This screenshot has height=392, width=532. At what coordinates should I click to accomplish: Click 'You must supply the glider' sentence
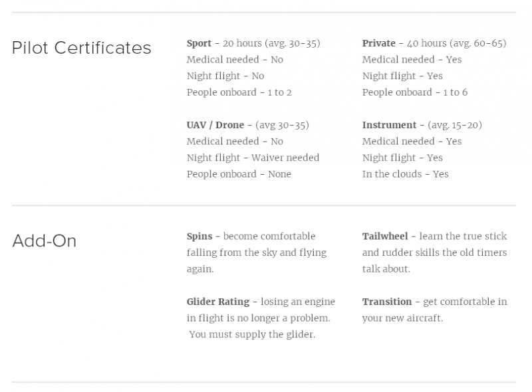click(252, 334)
